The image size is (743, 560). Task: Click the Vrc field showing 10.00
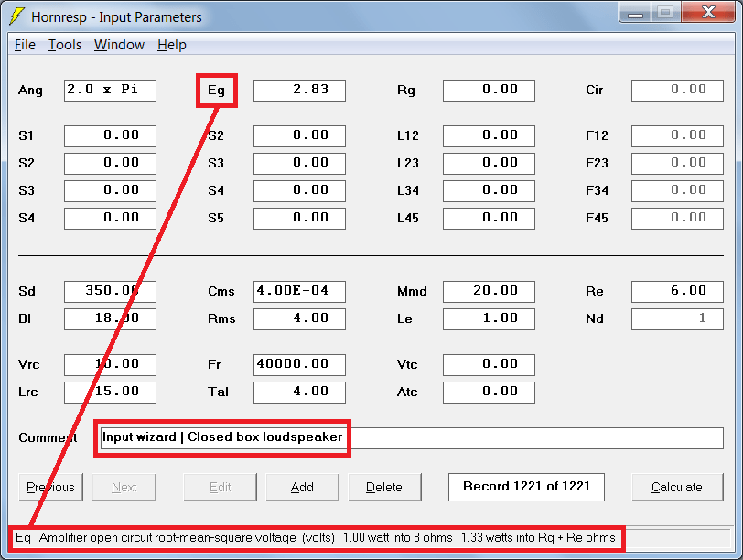pos(110,365)
